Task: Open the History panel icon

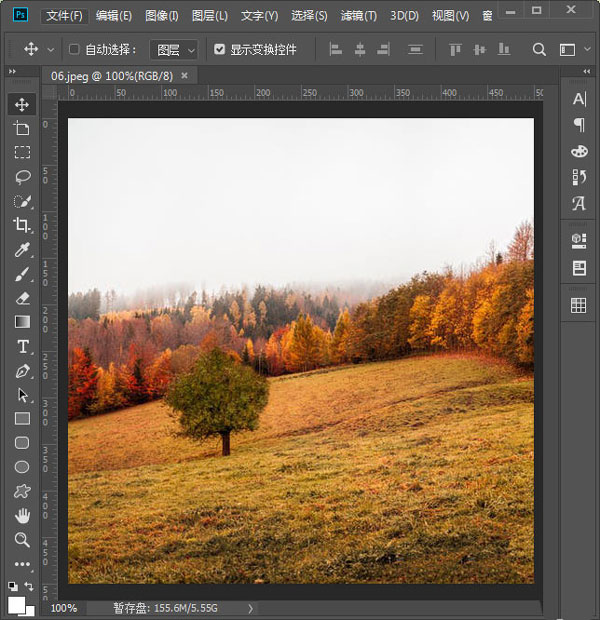Action: pos(579,177)
